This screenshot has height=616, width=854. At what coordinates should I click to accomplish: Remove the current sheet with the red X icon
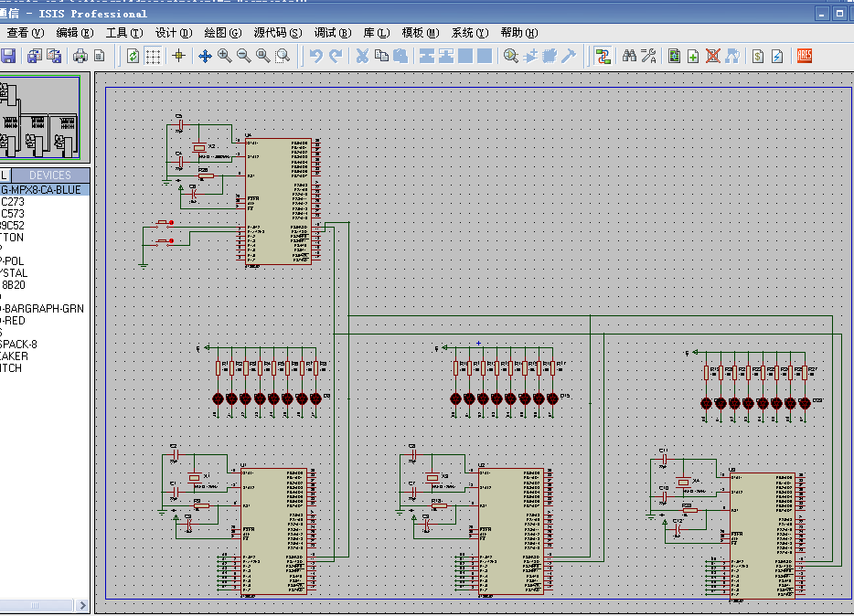coord(713,56)
